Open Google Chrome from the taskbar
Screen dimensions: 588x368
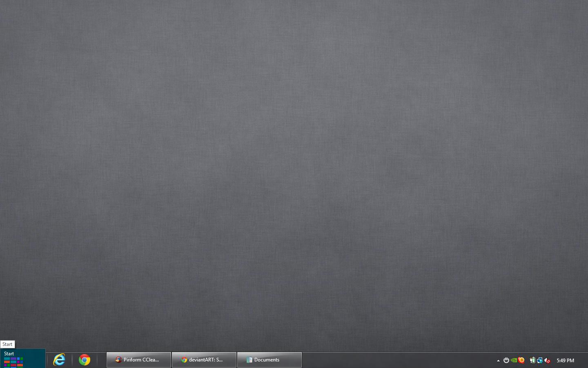(85, 360)
